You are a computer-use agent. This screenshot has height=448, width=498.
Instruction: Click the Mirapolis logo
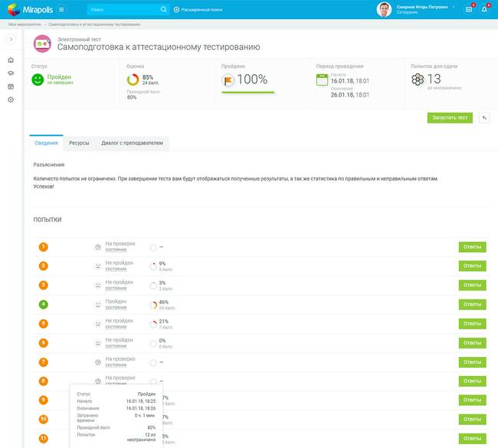pyautogui.click(x=29, y=9)
